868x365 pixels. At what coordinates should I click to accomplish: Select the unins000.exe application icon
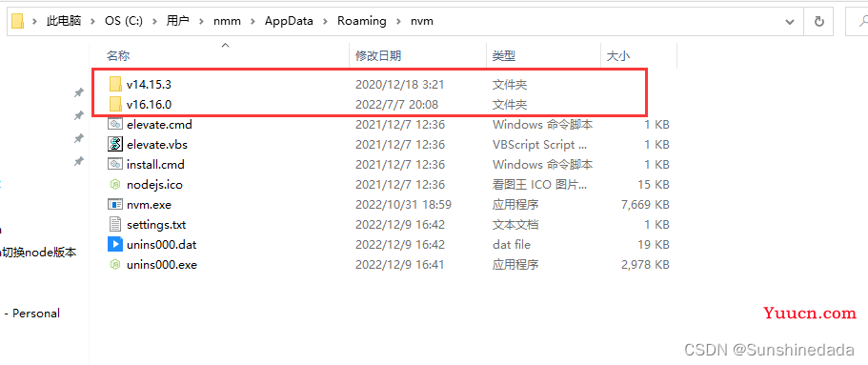tap(115, 264)
